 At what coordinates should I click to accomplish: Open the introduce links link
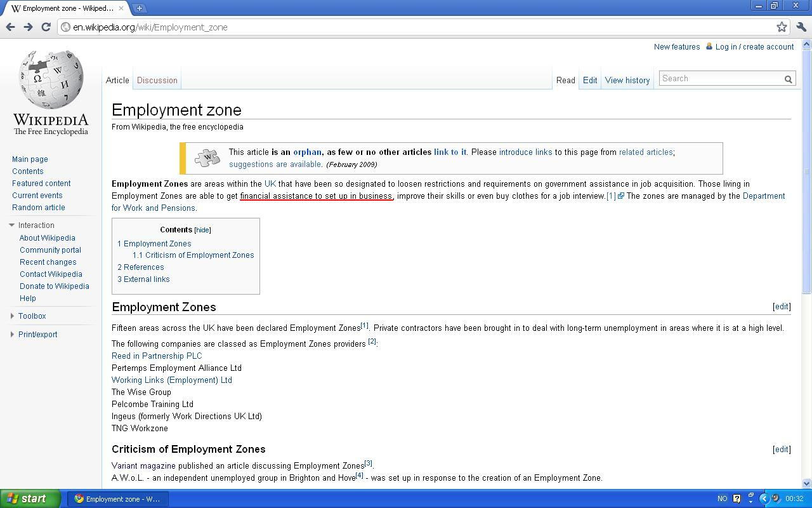coord(526,152)
